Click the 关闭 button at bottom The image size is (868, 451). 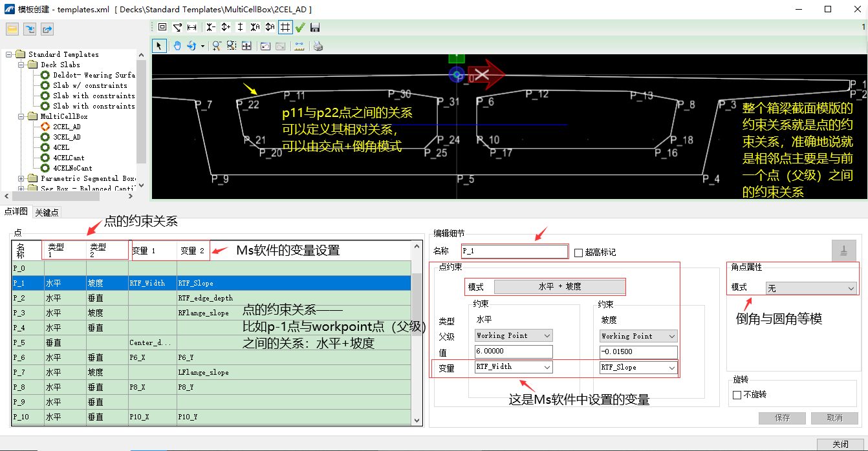[x=841, y=445]
